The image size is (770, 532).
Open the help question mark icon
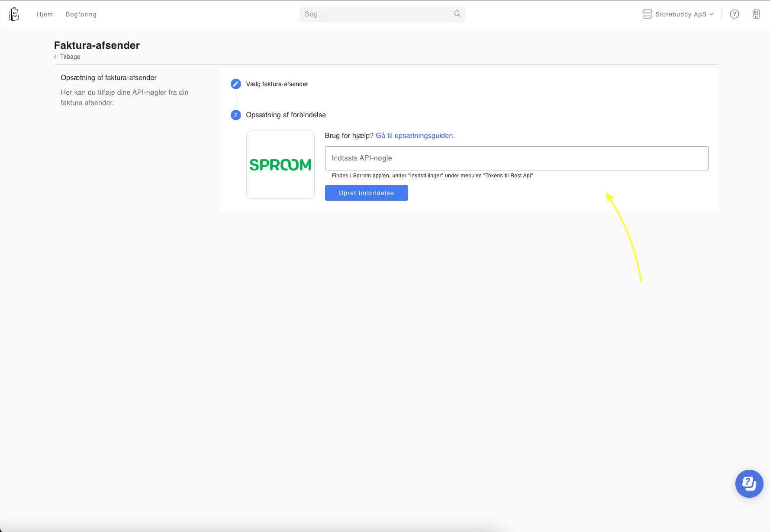pos(735,14)
